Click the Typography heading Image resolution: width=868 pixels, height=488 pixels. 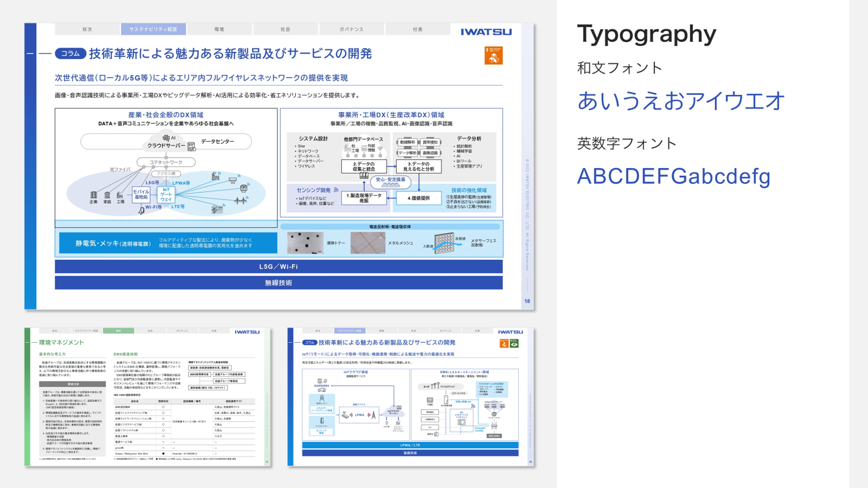coord(647,34)
